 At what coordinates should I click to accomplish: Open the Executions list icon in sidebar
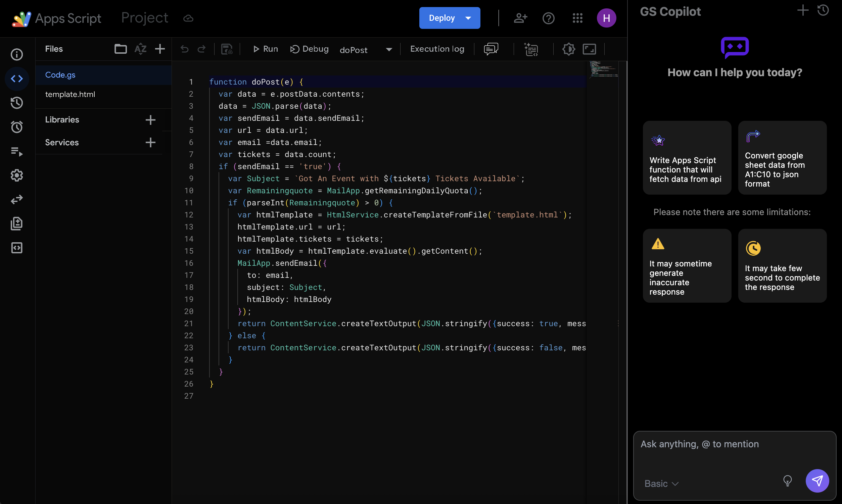17,151
